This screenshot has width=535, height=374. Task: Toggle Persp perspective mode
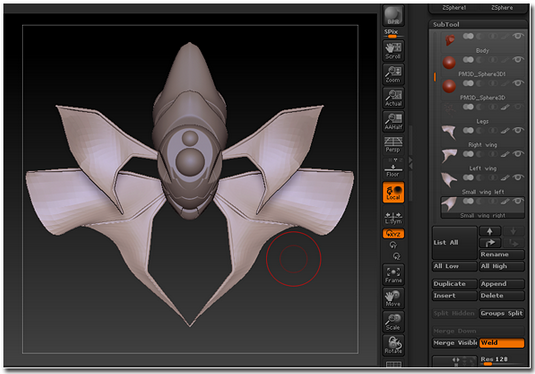click(393, 145)
